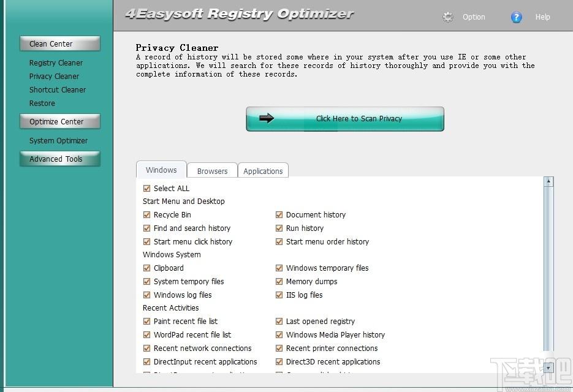
Task: Uncheck DirectInput recent applications
Action: (146, 361)
